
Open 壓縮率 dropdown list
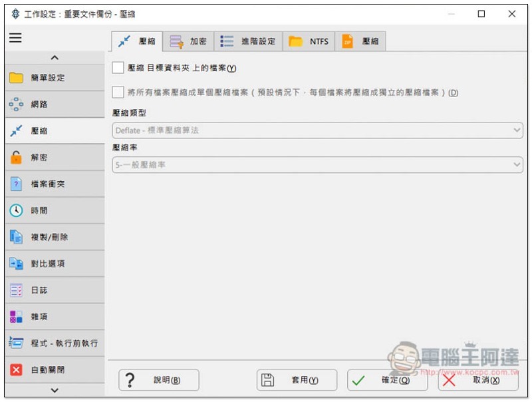click(317, 164)
